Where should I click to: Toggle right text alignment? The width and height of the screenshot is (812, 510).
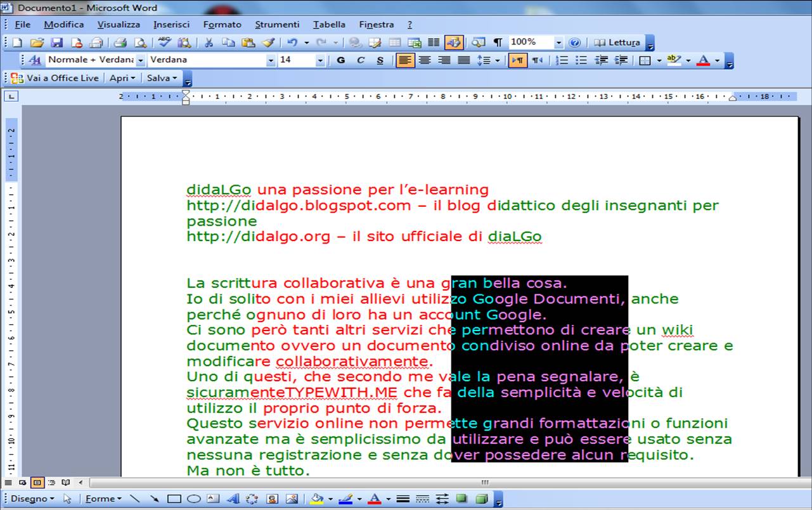(x=444, y=60)
